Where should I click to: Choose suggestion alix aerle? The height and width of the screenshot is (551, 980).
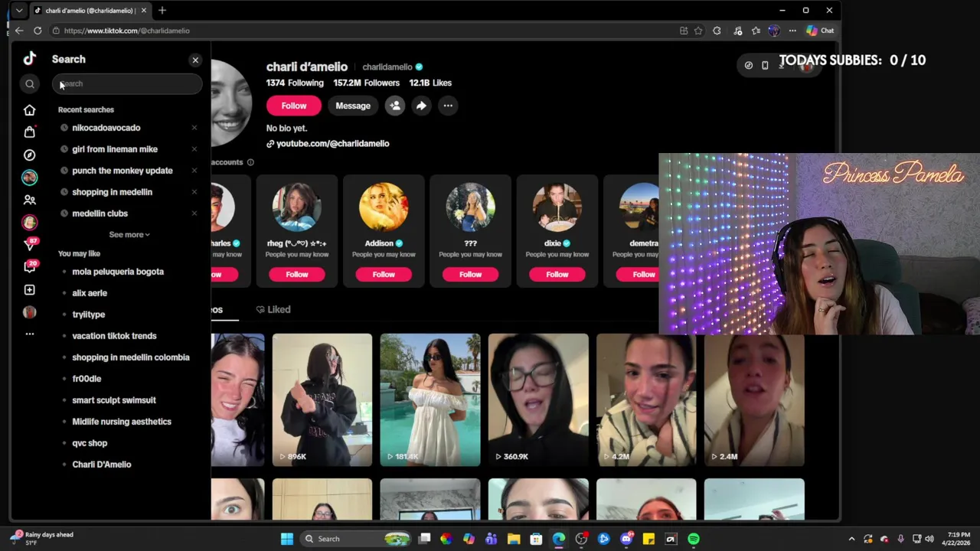[90, 293]
